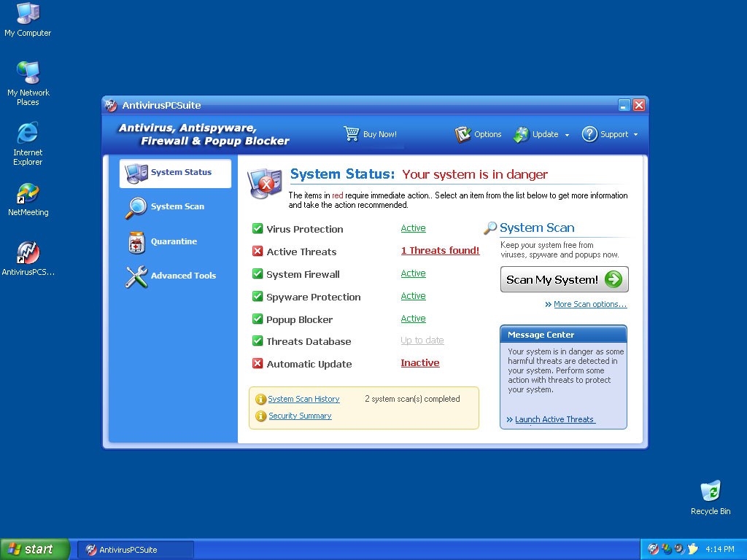Image resolution: width=747 pixels, height=560 pixels.
Task: Expand the Update dropdown arrow
Action: pyautogui.click(x=566, y=135)
